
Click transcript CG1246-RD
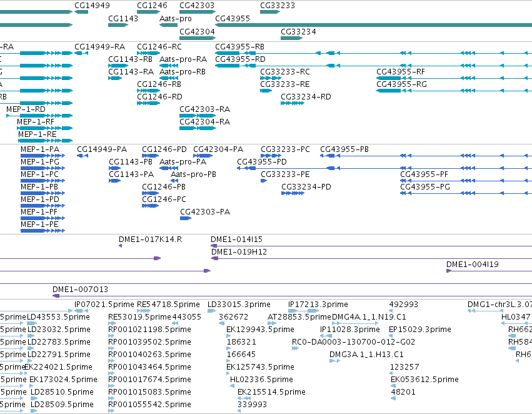point(159,97)
